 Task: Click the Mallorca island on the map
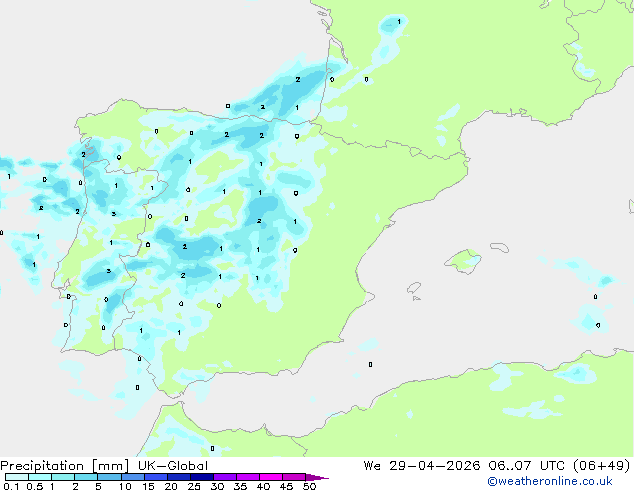463,261
